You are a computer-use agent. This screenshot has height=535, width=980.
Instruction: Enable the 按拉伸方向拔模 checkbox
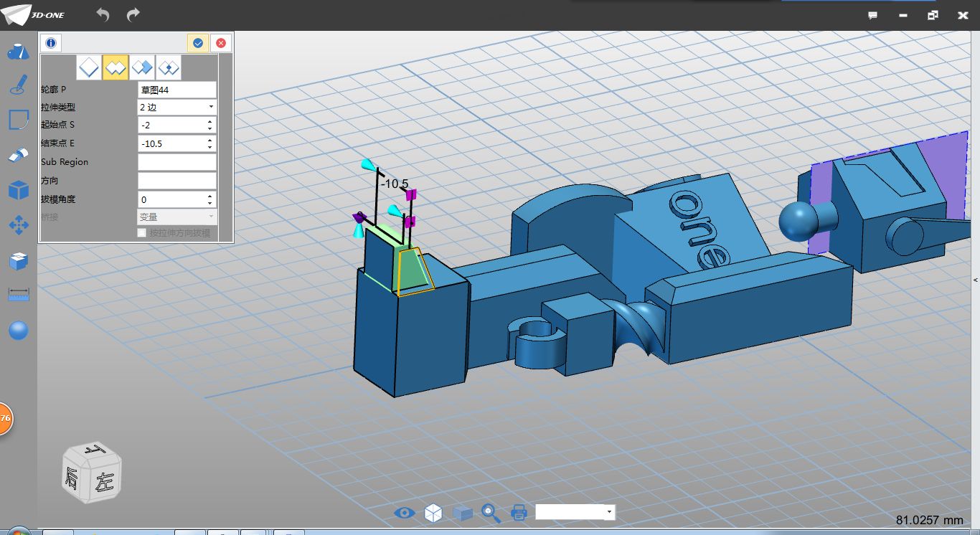[141, 233]
